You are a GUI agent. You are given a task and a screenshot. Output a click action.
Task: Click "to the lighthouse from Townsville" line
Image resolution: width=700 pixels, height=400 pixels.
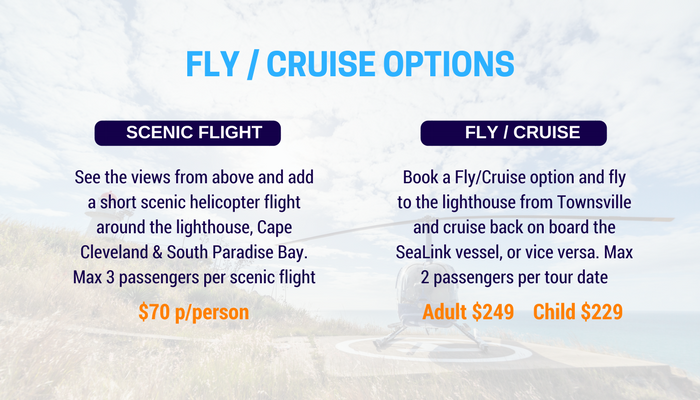(x=514, y=202)
